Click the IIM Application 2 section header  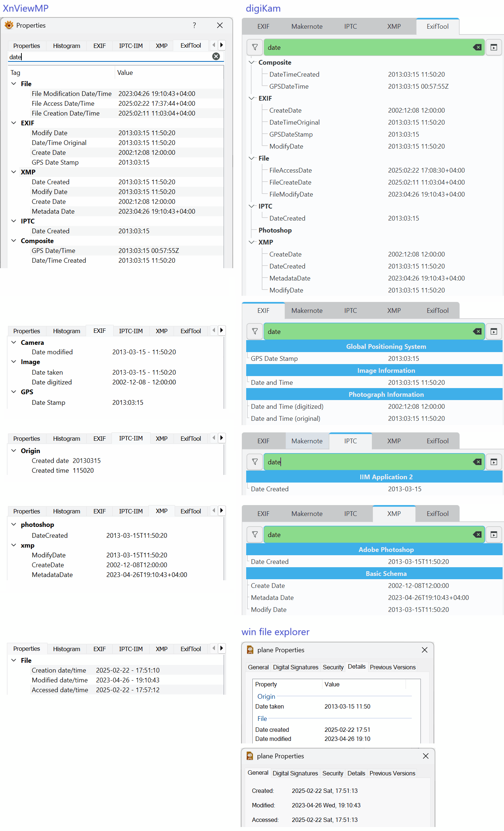(374, 477)
